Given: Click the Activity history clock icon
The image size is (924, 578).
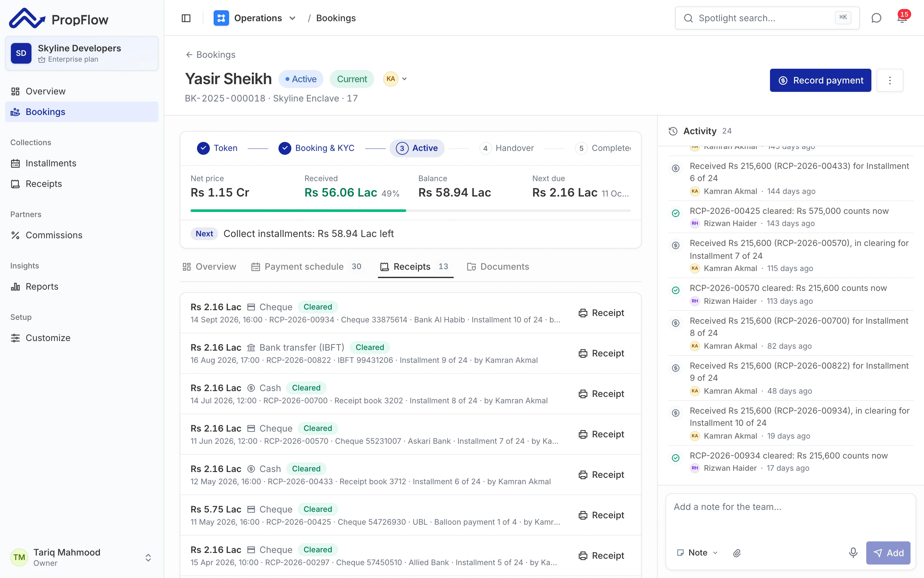Looking at the screenshot, I should pos(673,131).
